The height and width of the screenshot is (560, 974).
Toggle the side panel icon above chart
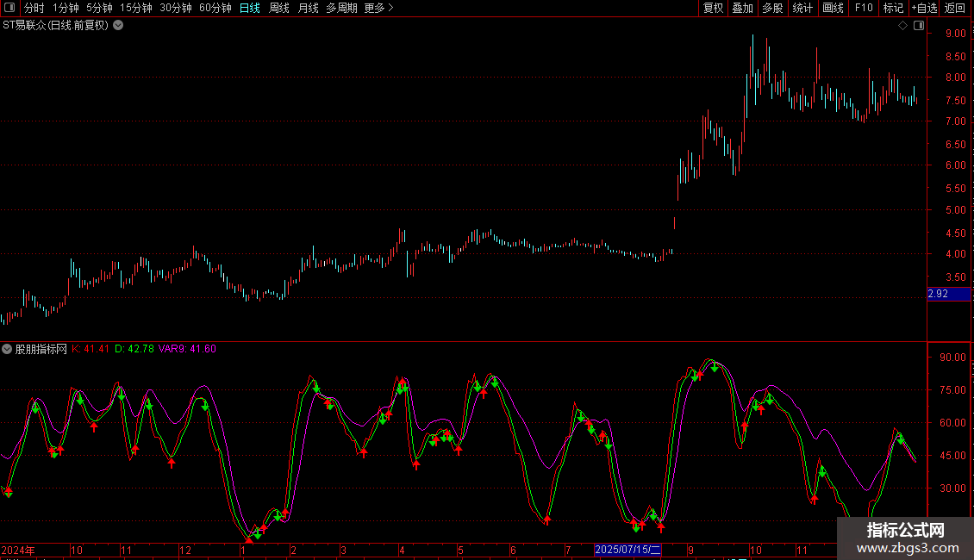(919, 26)
